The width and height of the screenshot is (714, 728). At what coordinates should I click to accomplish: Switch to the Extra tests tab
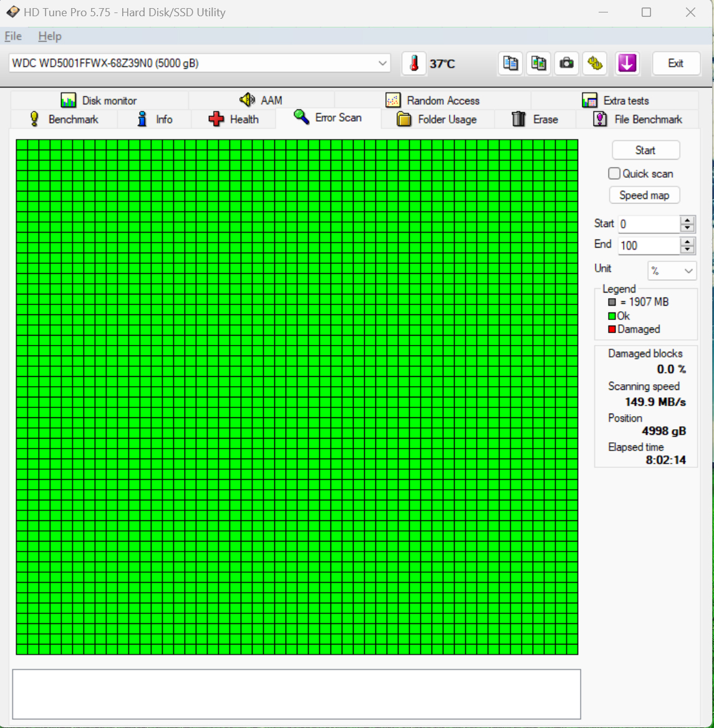point(615,101)
